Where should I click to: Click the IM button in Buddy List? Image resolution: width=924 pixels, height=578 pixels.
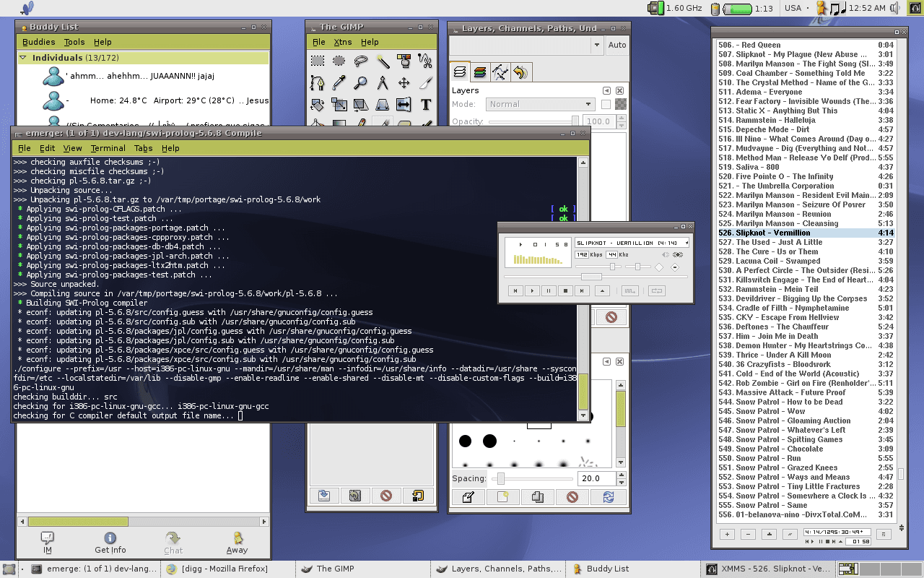[x=48, y=543]
